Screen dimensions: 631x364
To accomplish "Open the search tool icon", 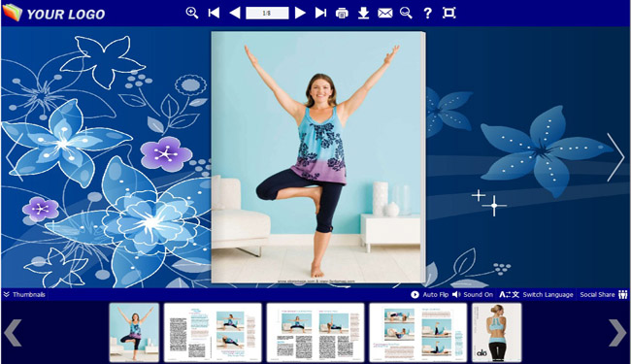I will coord(406,13).
